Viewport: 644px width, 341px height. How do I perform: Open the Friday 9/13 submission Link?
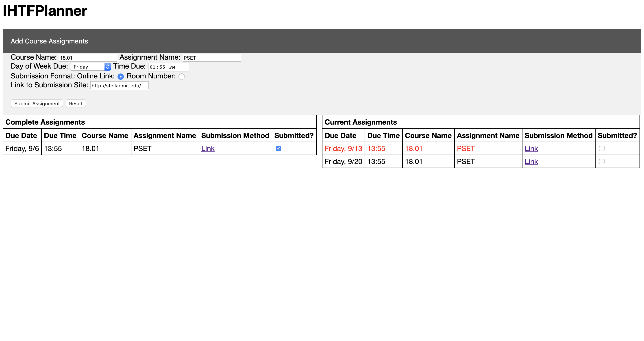point(531,149)
